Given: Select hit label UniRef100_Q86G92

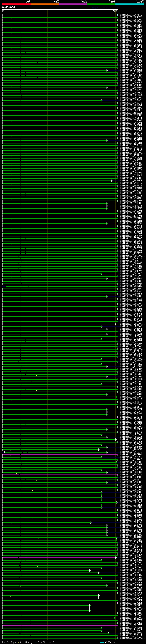Looking at the screenshot, I should pos(131,309).
